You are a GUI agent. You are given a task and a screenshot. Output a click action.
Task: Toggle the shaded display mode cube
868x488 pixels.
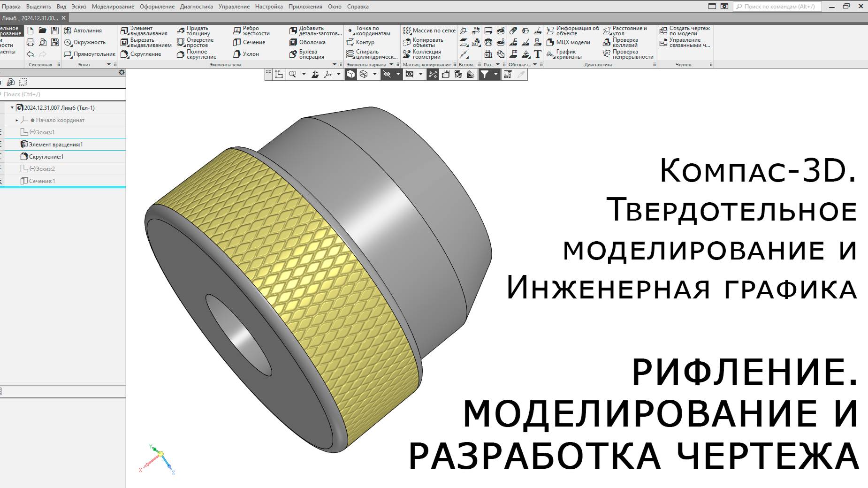pos(351,74)
